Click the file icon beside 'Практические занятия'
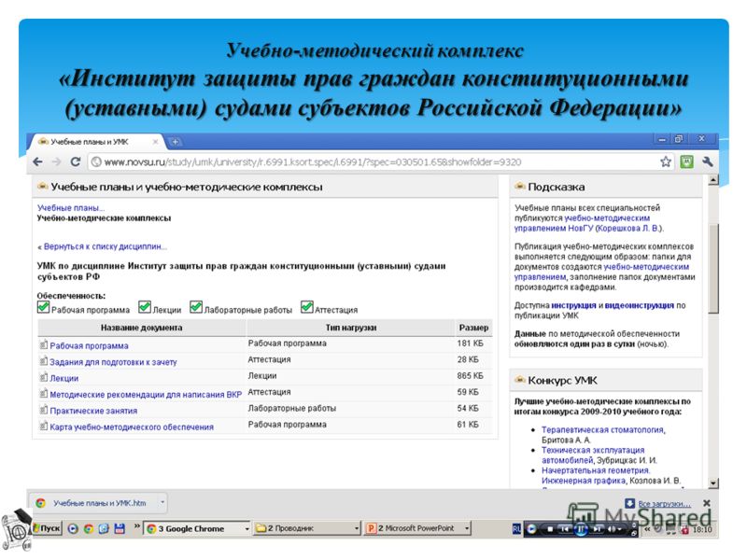 pos(43,409)
